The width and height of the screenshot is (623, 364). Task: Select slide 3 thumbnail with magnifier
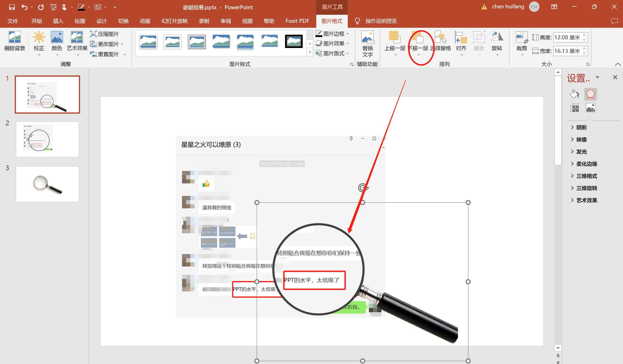pyautogui.click(x=47, y=184)
